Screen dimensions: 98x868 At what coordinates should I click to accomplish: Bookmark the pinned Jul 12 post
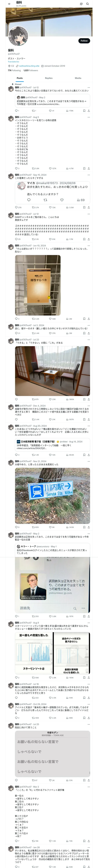tap(84, 111)
